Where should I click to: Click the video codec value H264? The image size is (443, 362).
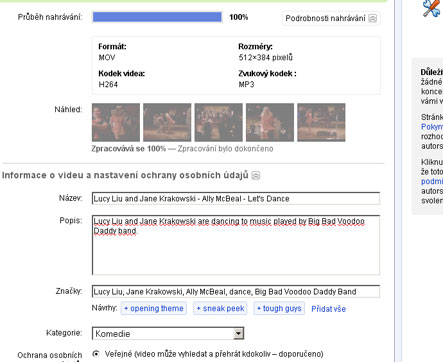pos(108,84)
